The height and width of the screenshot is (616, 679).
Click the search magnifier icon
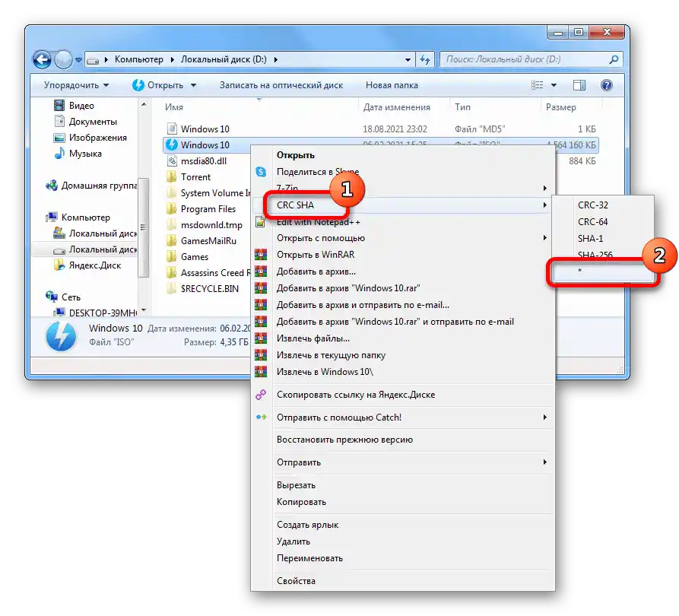point(614,59)
